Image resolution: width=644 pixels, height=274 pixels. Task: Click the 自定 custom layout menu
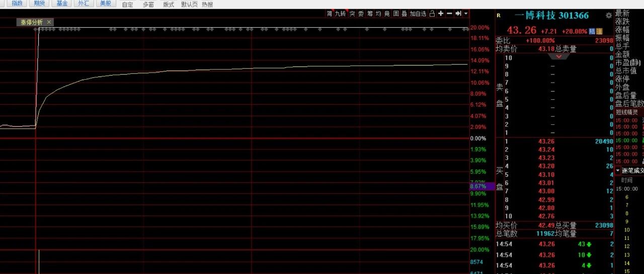click(128, 5)
